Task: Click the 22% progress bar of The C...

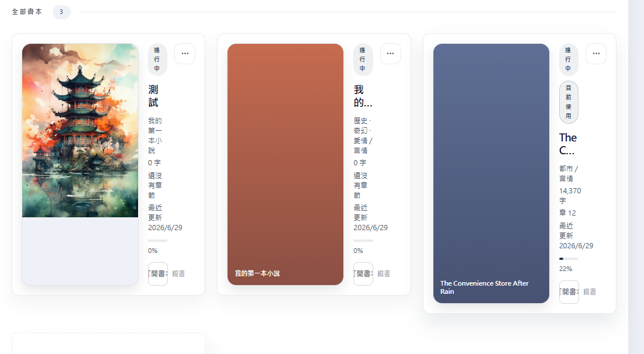Action: (569, 259)
